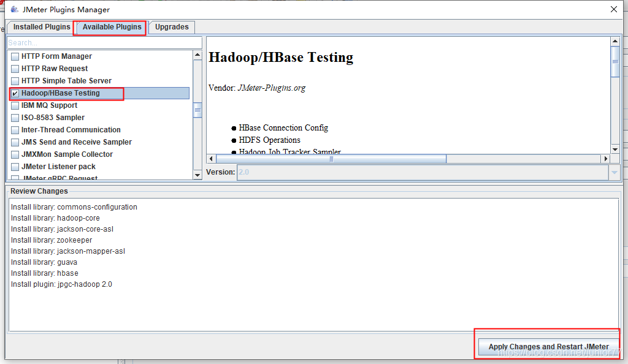Open the Version dropdown arrow
Image resolution: width=628 pixels, height=364 pixels.
[x=615, y=172]
